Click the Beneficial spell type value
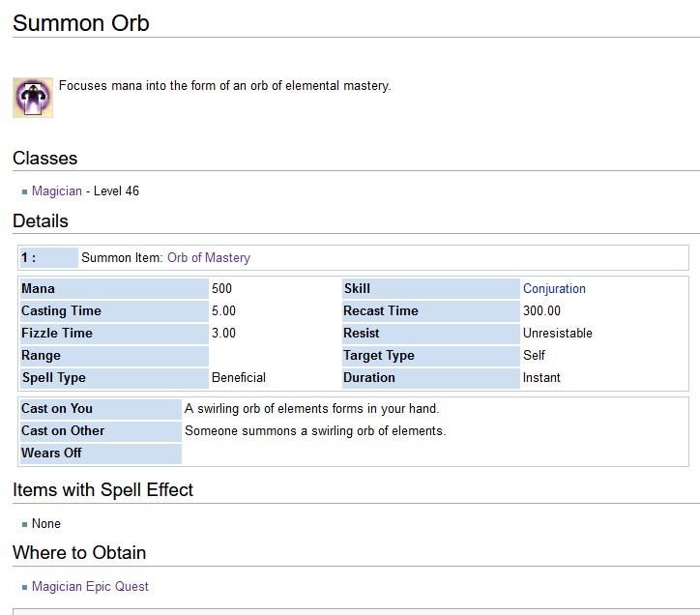 coord(239,378)
